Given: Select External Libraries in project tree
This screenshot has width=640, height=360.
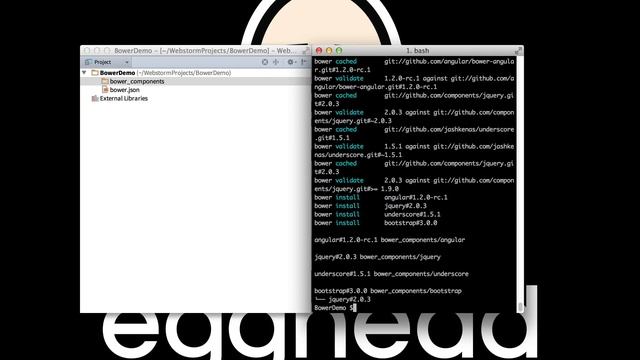Looking at the screenshot, I should [124, 98].
